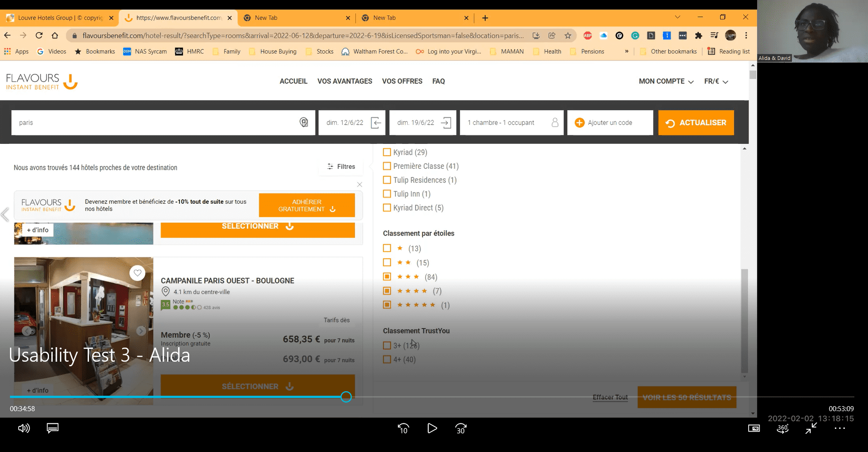Click Effacer Tout link

pos(610,397)
